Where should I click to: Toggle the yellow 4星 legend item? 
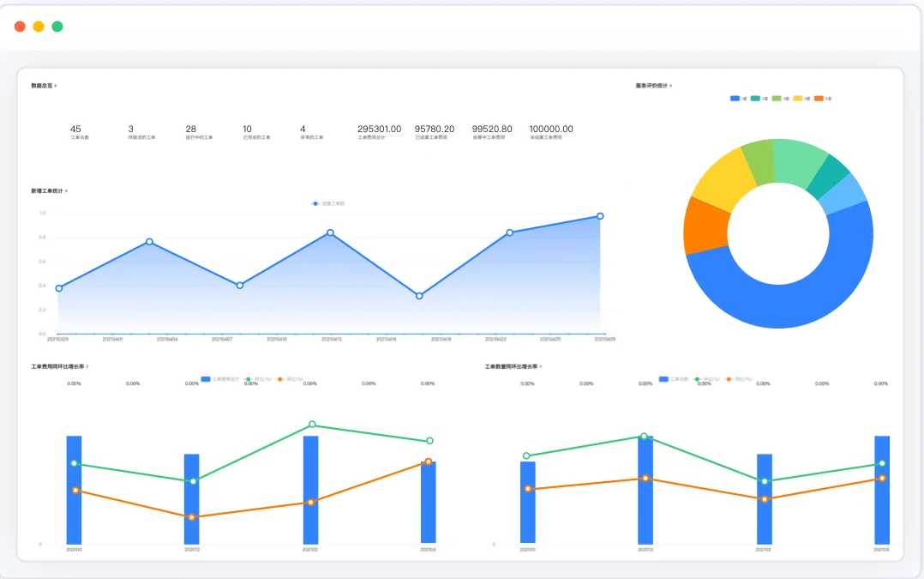coord(801,99)
